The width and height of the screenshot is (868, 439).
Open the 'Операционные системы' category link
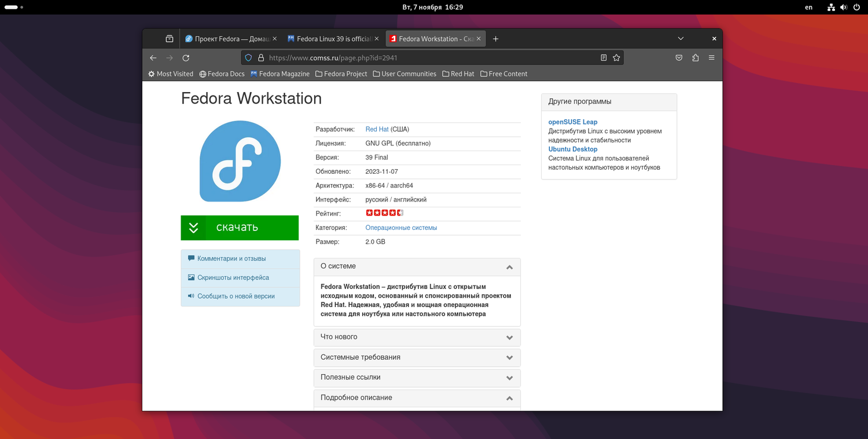click(x=401, y=228)
